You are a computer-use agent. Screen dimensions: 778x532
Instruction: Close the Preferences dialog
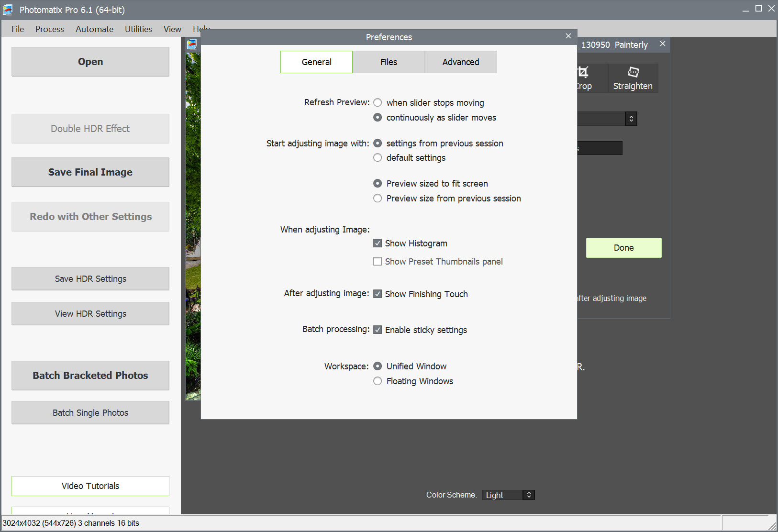[568, 36]
